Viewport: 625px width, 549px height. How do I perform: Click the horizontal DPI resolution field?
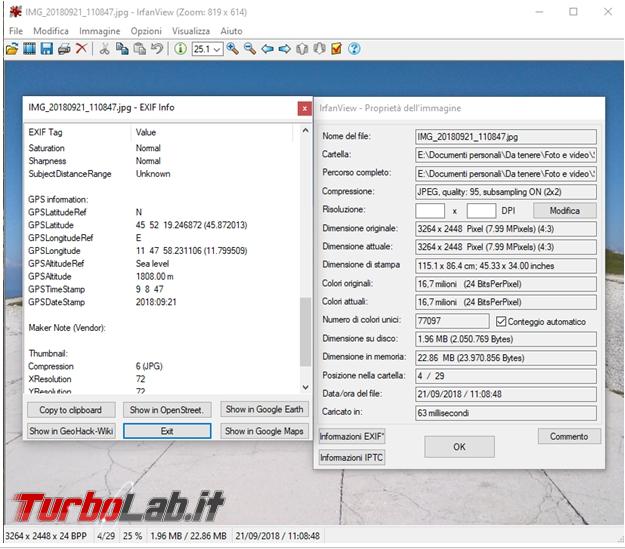click(x=430, y=211)
